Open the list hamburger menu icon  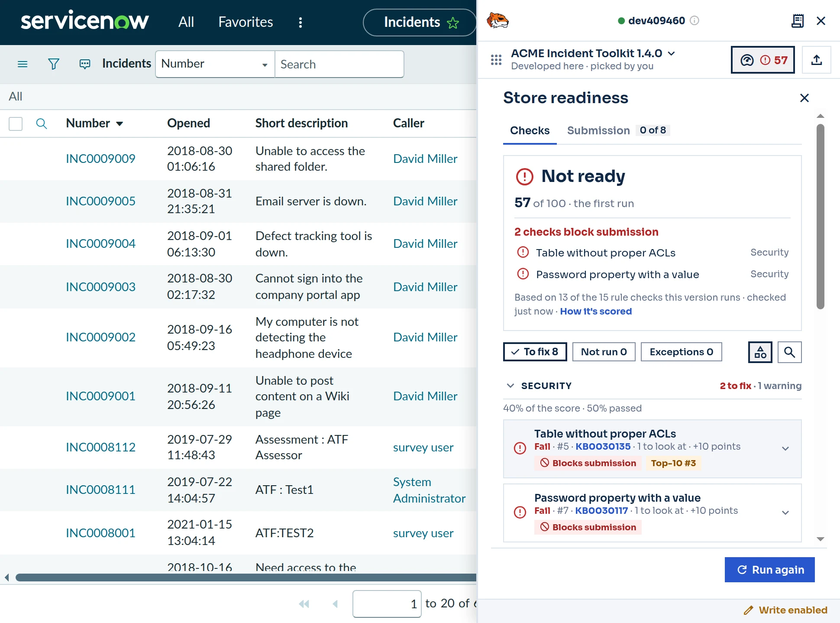point(23,64)
